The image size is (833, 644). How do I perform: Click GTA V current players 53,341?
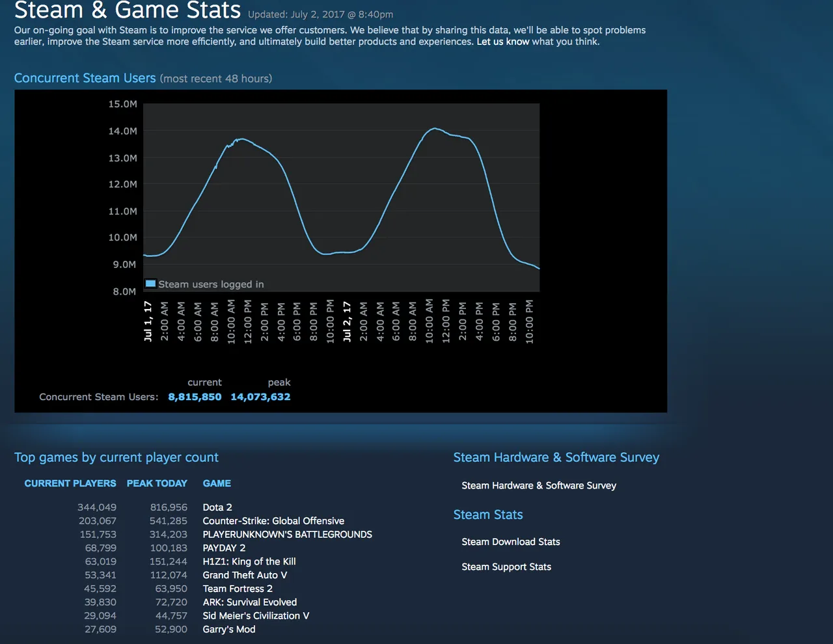point(101,575)
